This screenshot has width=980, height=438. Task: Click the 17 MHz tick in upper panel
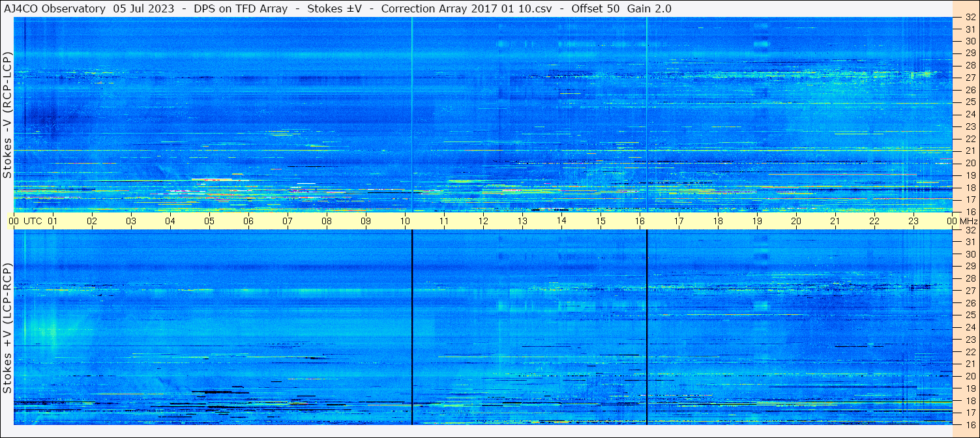[970, 199]
